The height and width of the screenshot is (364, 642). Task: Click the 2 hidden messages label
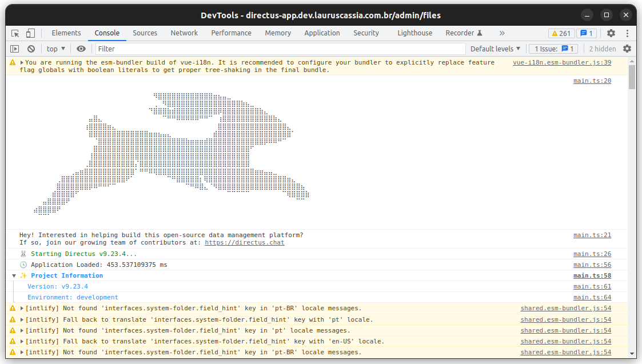[603, 49]
